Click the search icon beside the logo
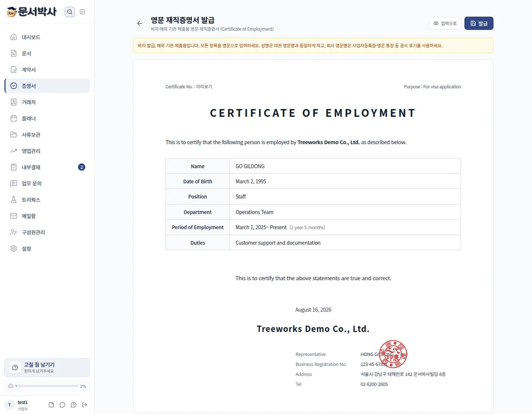The height and width of the screenshot is (414, 532). point(70,12)
